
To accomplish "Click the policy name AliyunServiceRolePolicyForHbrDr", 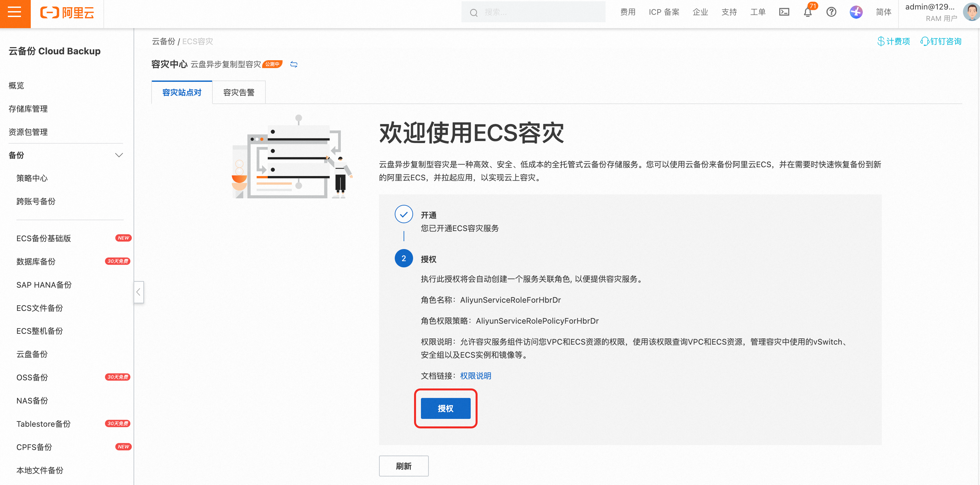I will (537, 321).
